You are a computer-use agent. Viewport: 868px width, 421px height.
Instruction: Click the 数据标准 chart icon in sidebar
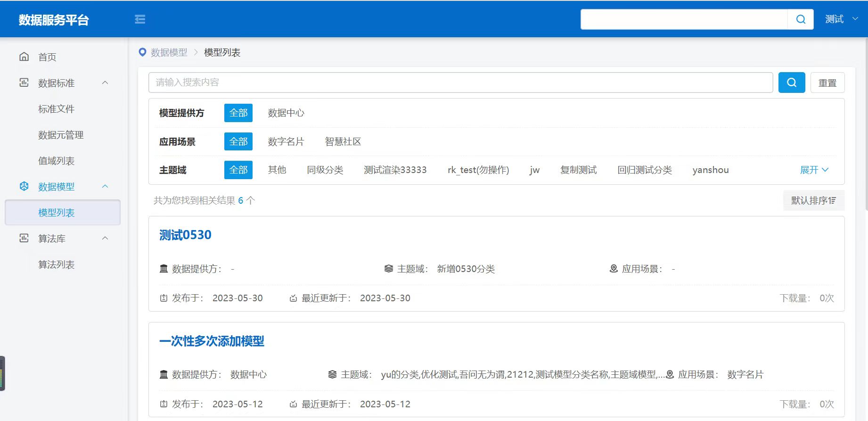24,83
